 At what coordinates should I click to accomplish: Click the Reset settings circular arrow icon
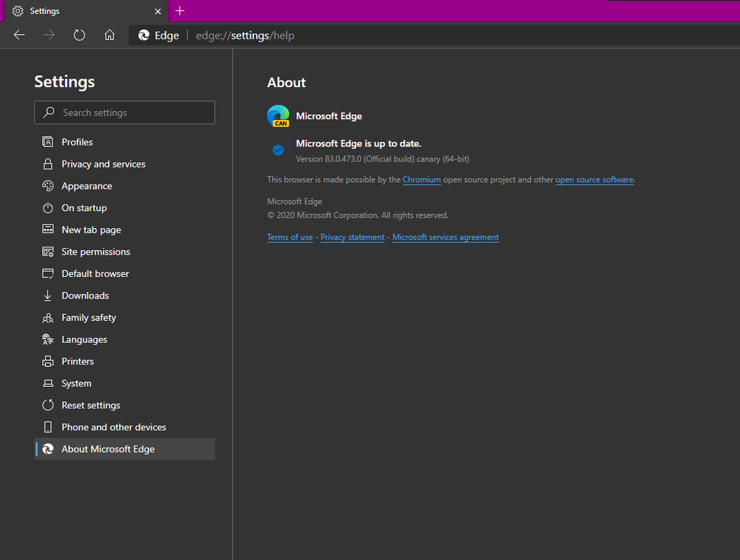pos(47,405)
